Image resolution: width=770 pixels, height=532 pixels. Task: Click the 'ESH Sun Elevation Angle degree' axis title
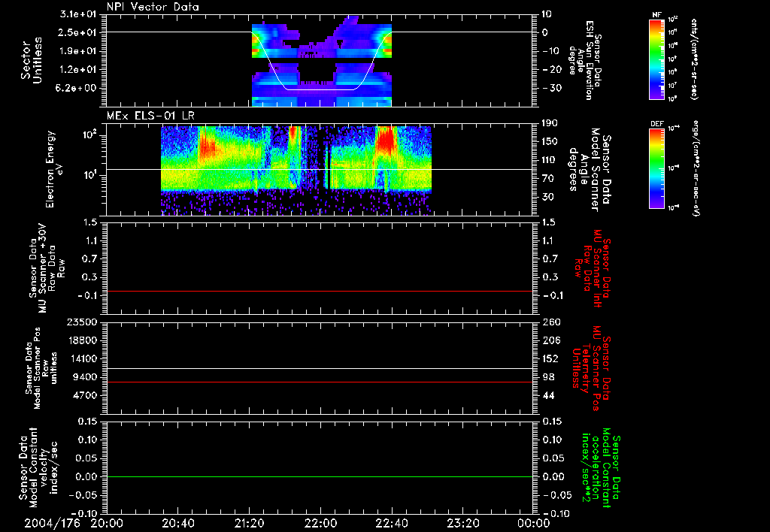click(586, 60)
